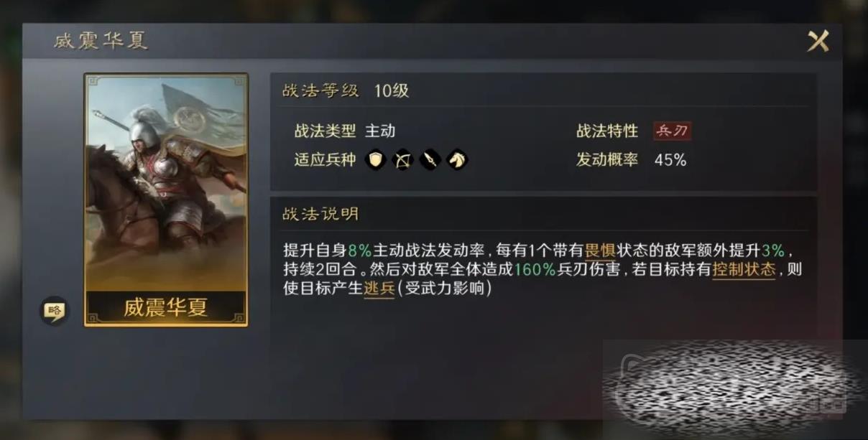The image size is (868, 440).
Task: Select the 10级 tactic level value
Action: click(391, 91)
